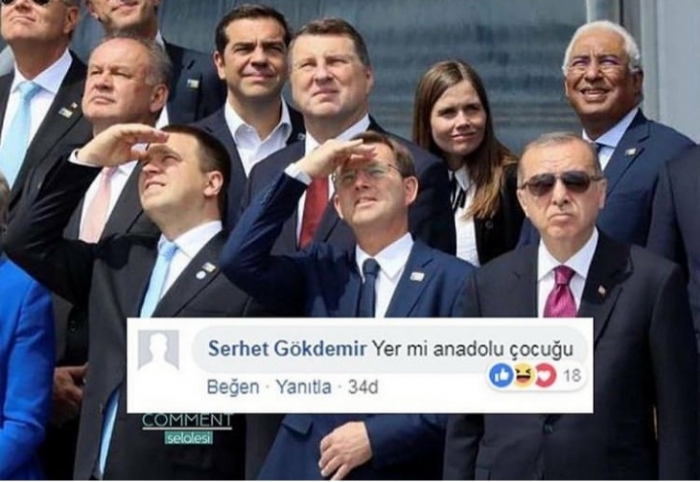Click the woman with long brown hair
Screen dimensions: 700x482
coord(464,163)
